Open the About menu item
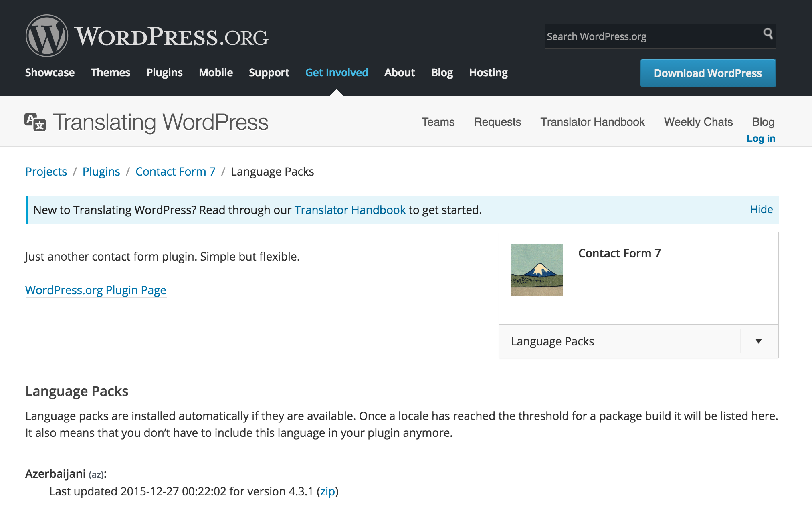Screen dimensions: 812x509 pyautogui.click(x=400, y=73)
